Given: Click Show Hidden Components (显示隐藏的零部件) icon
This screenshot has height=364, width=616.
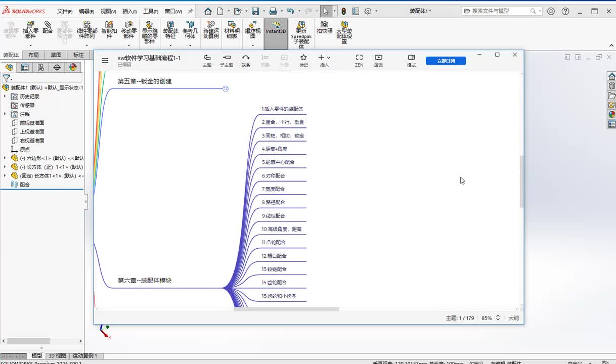Looking at the screenshot, I should click(150, 32).
